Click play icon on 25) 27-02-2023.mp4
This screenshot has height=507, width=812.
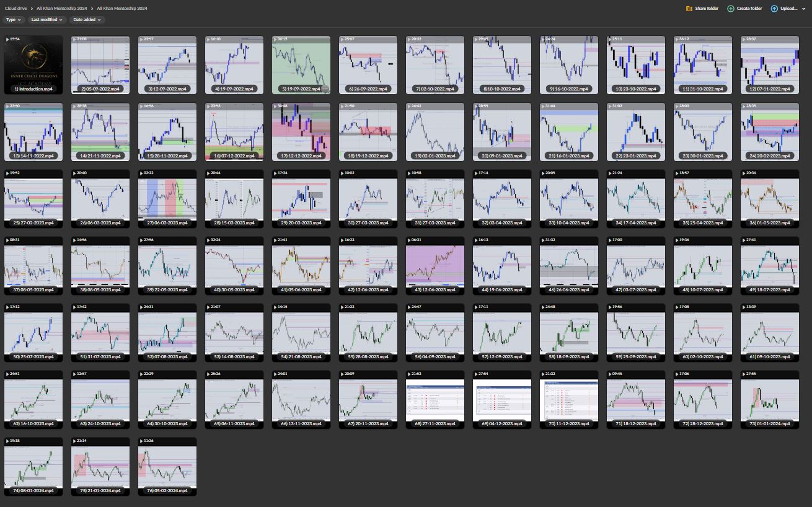(x=7, y=173)
